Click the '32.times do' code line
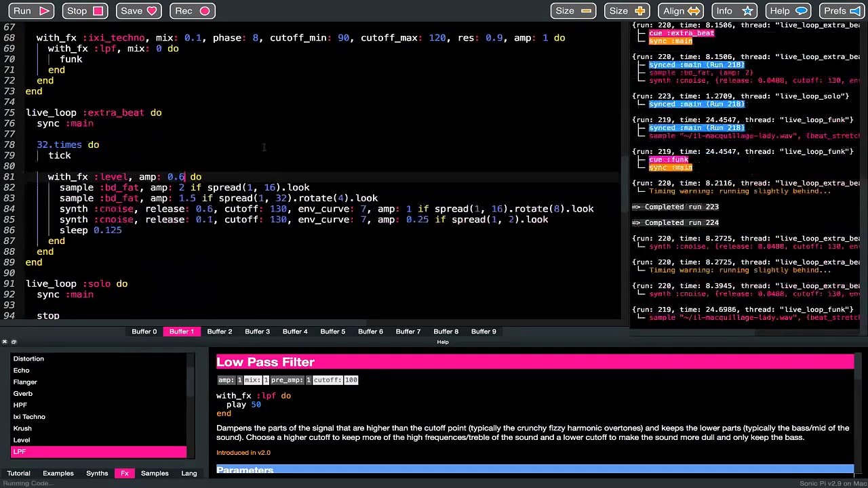Image resolution: width=868 pixels, height=488 pixels. [x=68, y=144]
